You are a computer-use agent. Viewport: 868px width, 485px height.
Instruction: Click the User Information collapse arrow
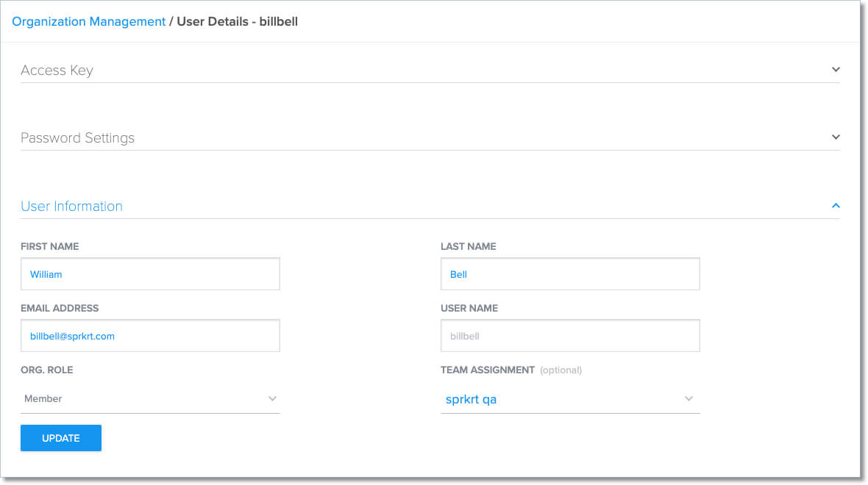(836, 206)
